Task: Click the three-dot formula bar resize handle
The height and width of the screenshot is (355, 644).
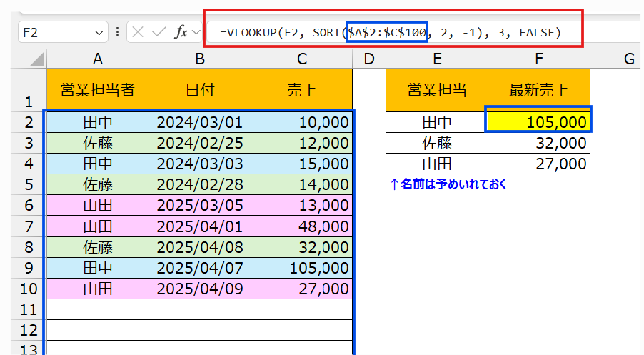Action: point(117,32)
